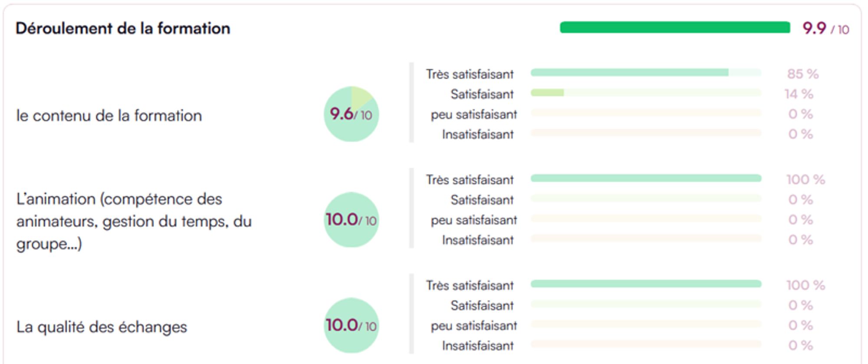This screenshot has width=868, height=364.
Task: Click the 14 % Satisfaisant bar for contenu
Action: tap(547, 93)
